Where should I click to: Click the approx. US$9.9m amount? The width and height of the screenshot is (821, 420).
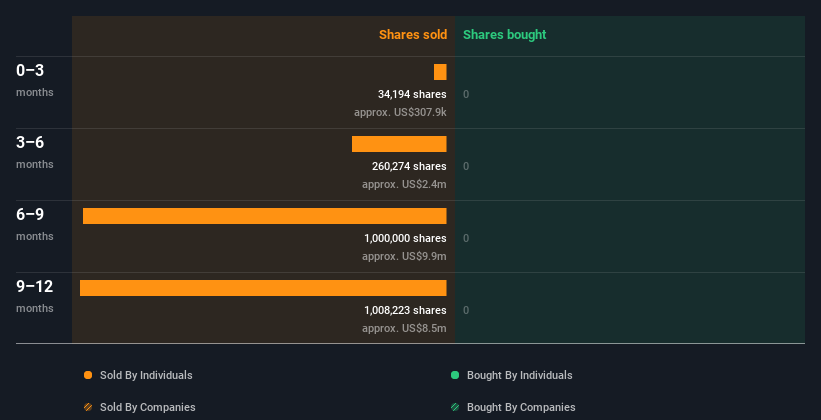[x=404, y=256]
